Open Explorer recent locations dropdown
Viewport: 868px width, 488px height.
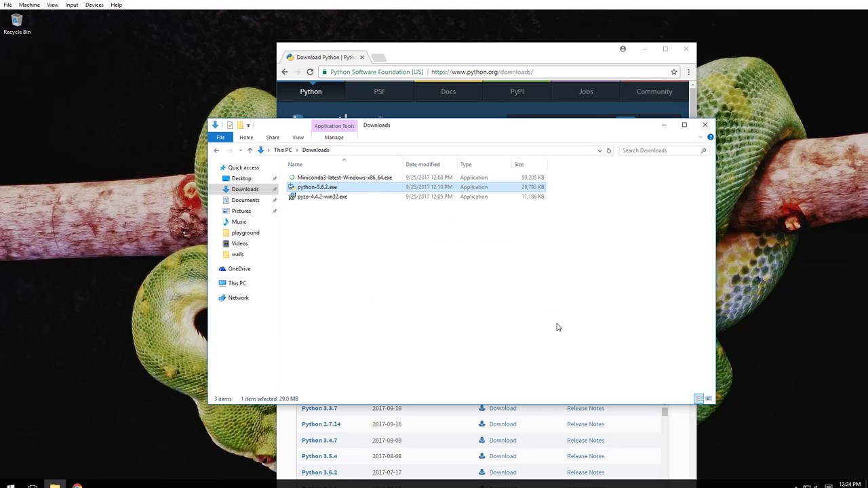pyautogui.click(x=240, y=150)
